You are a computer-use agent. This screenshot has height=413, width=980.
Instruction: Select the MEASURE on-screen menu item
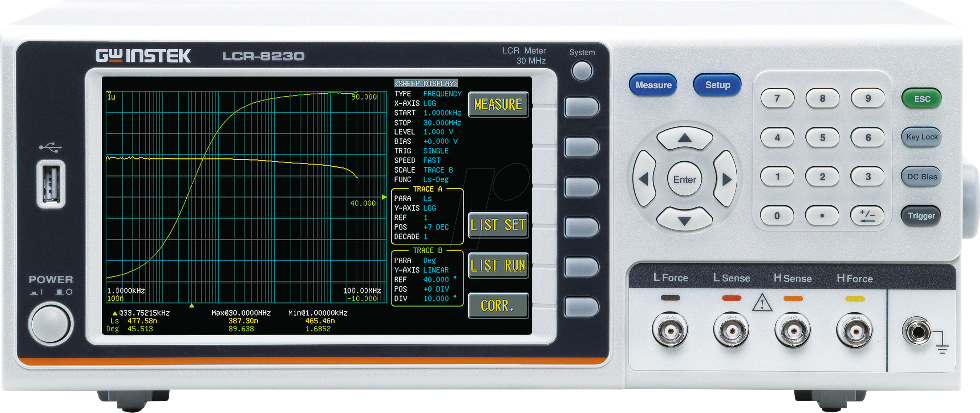(498, 105)
